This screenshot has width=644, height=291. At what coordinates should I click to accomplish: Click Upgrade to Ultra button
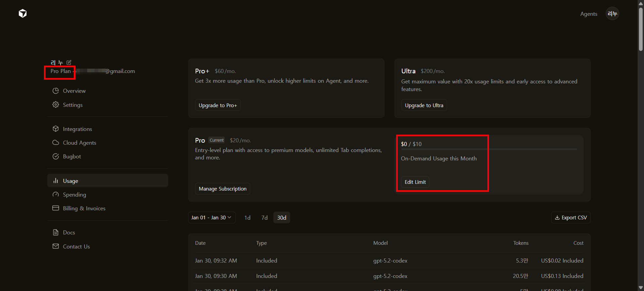(x=424, y=105)
